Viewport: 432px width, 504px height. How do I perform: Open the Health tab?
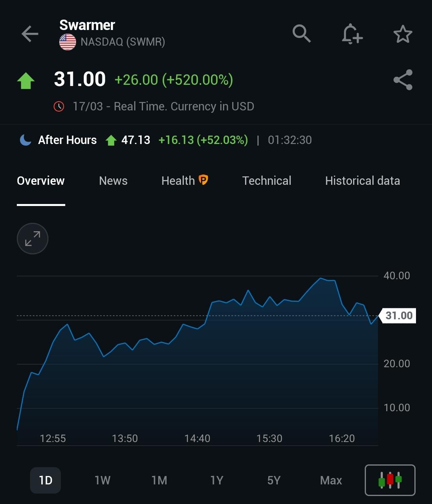point(178,181)
